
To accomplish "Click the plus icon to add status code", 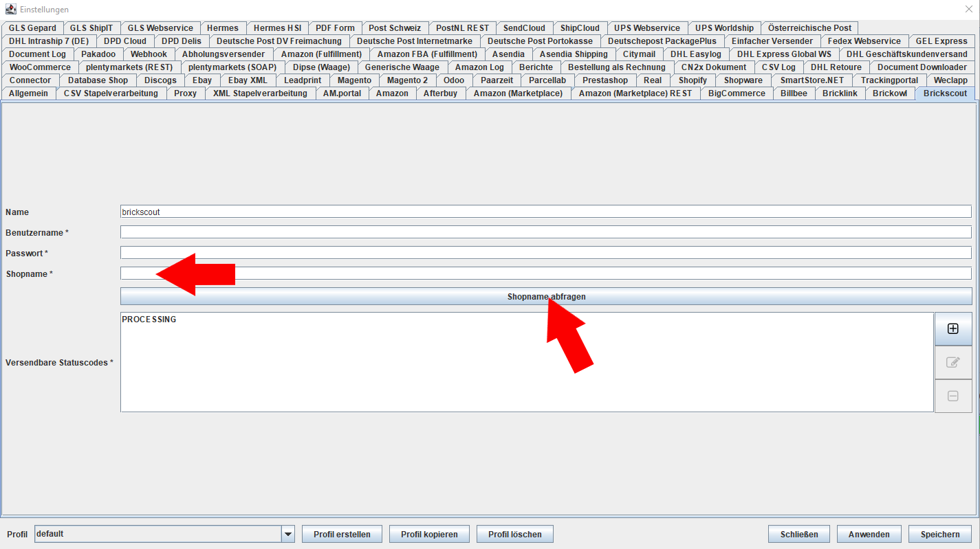I will pos(952,329).
